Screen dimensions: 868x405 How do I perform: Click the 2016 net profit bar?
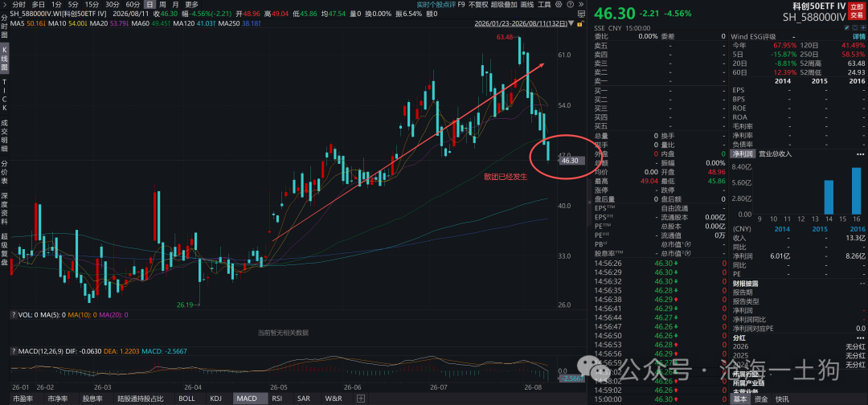tap(856, 190)
